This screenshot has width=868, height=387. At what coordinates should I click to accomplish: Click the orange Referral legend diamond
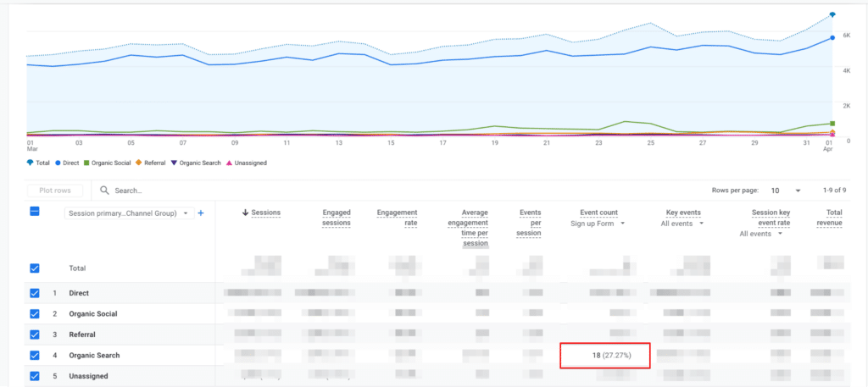pyautogui.click(x=139, y=163)
